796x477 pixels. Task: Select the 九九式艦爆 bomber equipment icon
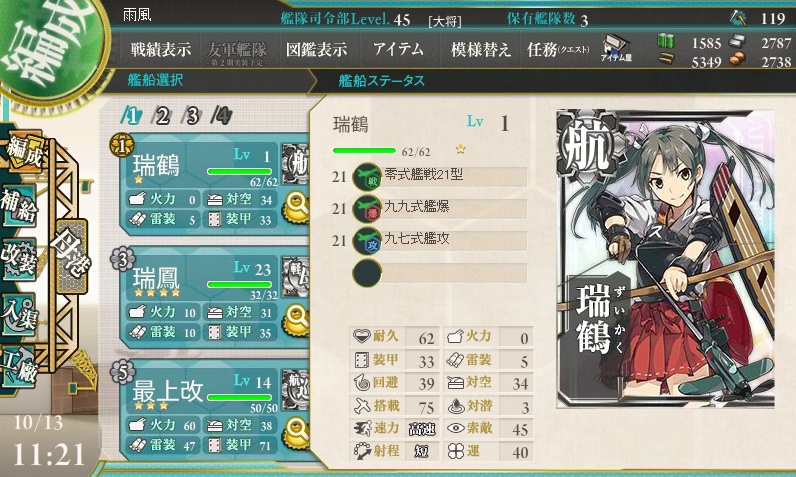coord(367,209)
